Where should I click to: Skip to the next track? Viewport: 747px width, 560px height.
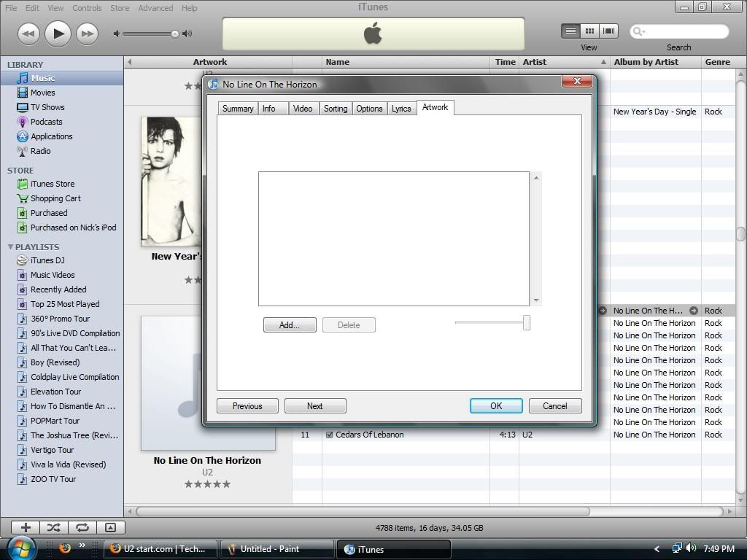tap(88, 34)
